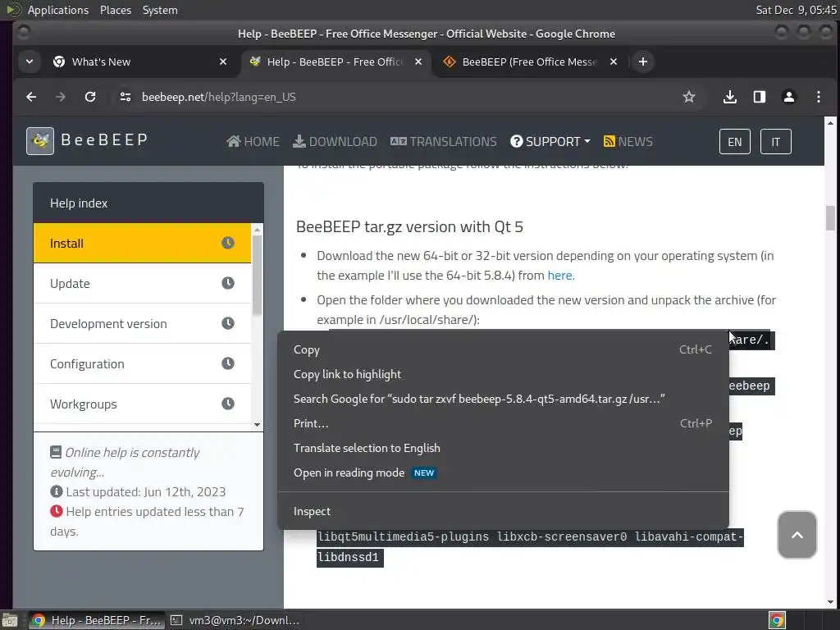Viewport: 840px width, 630px height.
Task: Open the System menu
Action: 160,10
